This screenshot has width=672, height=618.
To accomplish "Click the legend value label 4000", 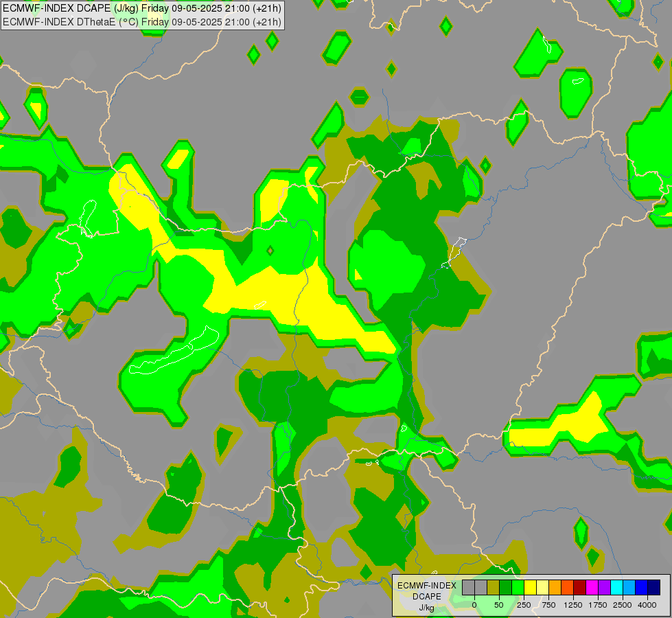I will pos(647,605).
